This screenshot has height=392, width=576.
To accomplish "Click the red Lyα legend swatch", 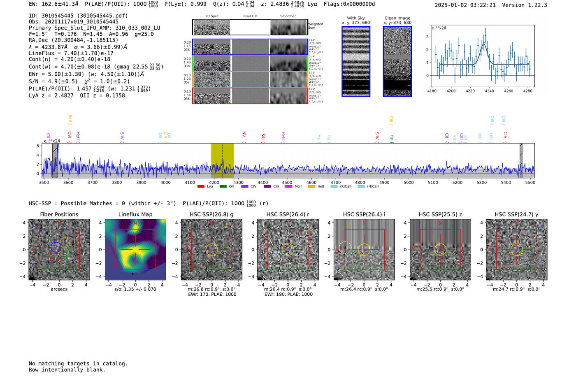I will [201, 186].
